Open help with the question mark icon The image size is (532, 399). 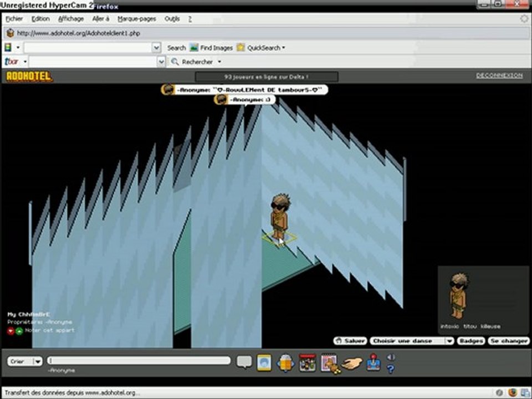tap(391, 369)
